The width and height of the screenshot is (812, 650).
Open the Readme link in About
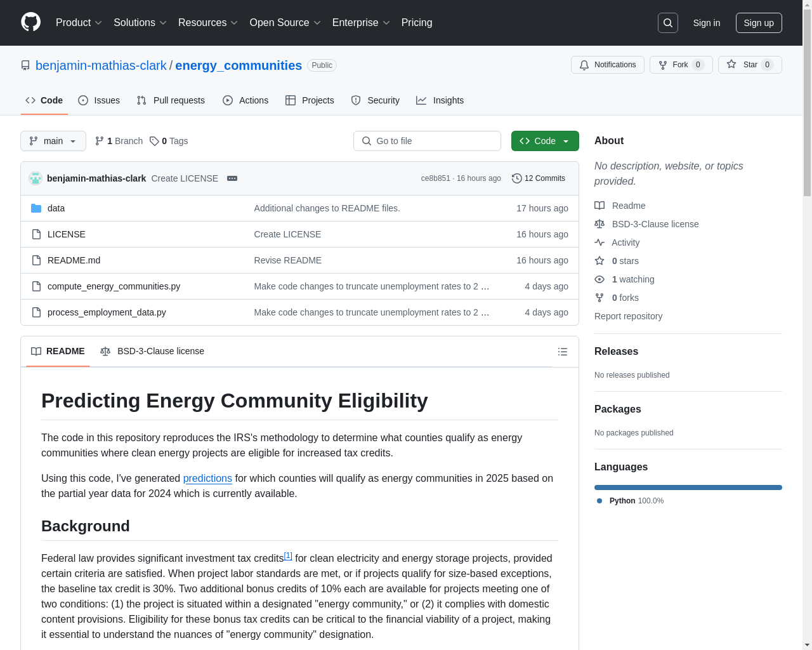[620, 206]
